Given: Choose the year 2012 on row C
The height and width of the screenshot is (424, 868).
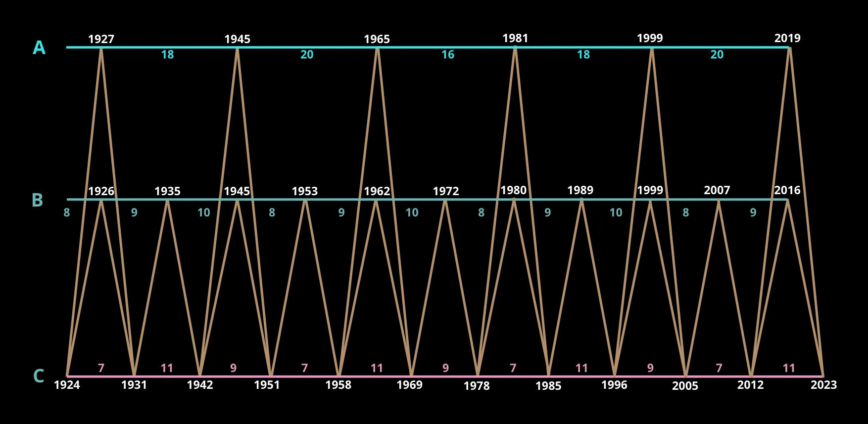Looking at the screenshot, I should 751,385.
